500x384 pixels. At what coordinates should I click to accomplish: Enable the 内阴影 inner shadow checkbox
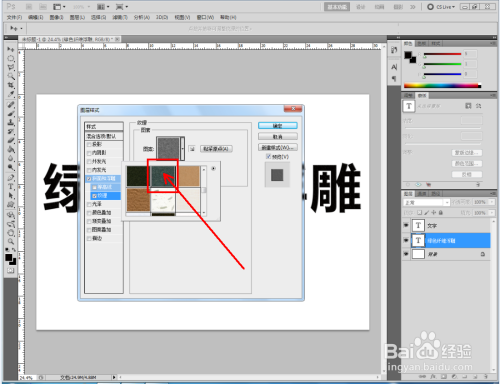click(x=89, y=153)
